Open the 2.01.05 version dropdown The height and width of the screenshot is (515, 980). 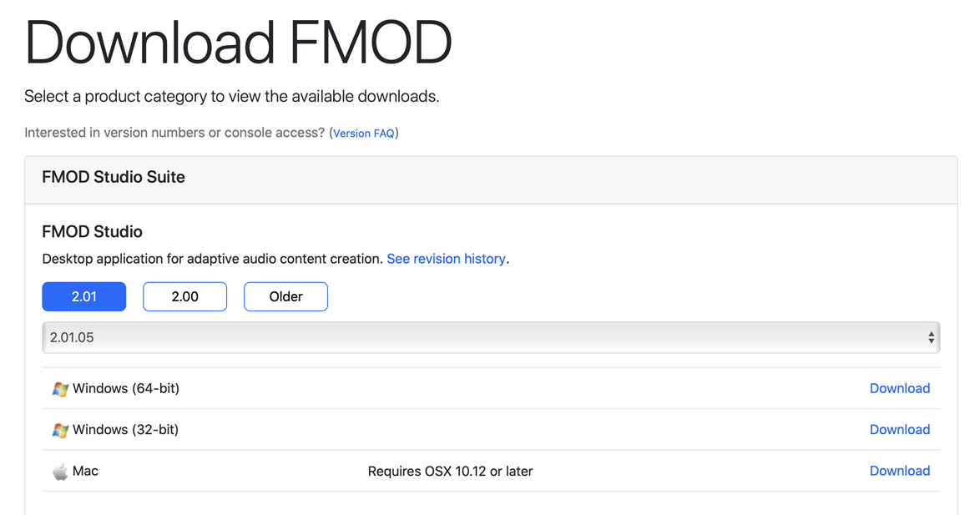click(491, 337)
